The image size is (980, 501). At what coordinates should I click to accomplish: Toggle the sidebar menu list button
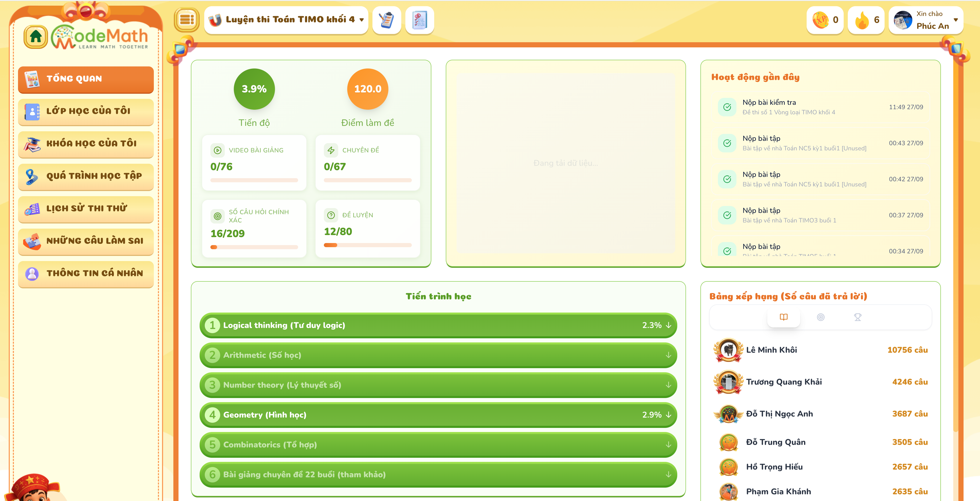pyautogui.click(x=186, y=19)
